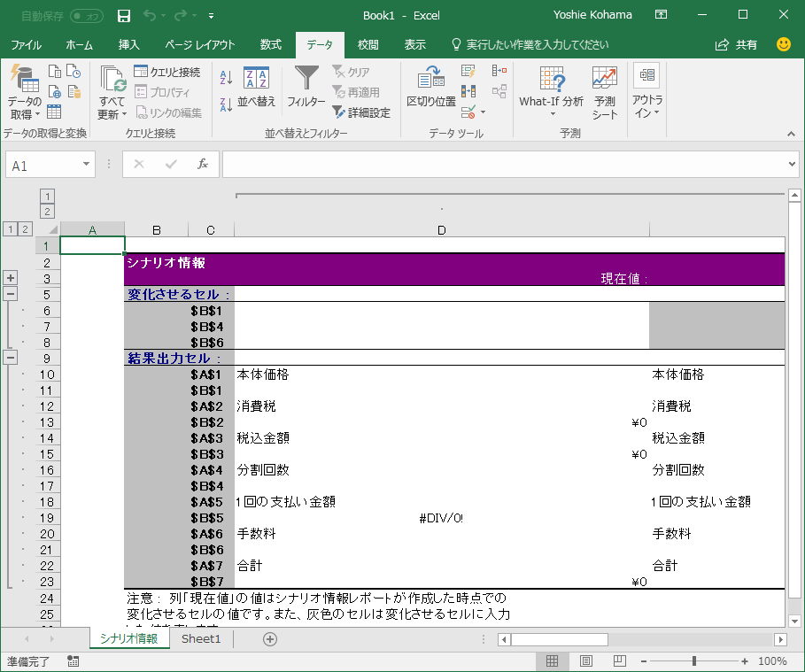805x672 pixels.
Task: Click the smiley feedback icon
Action: coord(784,44)
